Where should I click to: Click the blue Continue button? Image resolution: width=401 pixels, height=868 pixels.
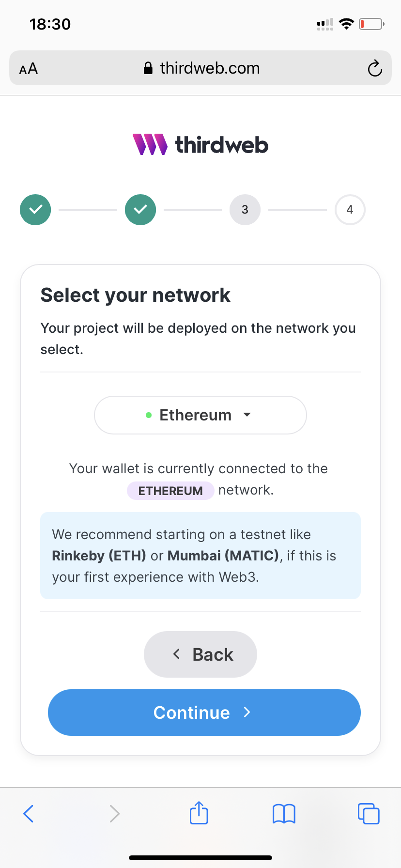point(204,713)
